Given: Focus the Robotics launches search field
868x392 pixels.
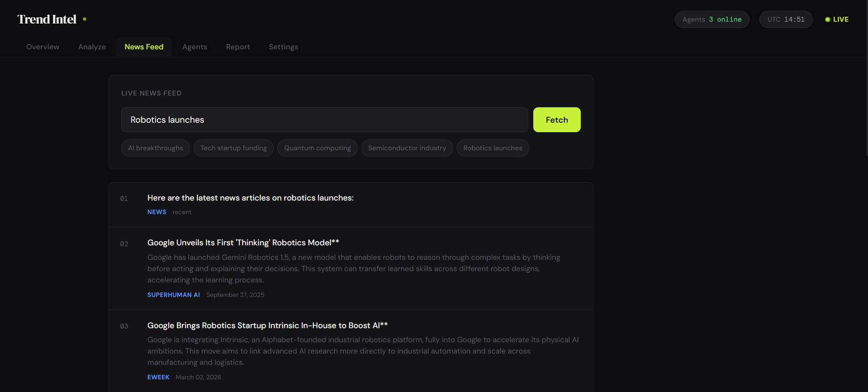Looking at the screenshot, I should click(x=324, y=120).
